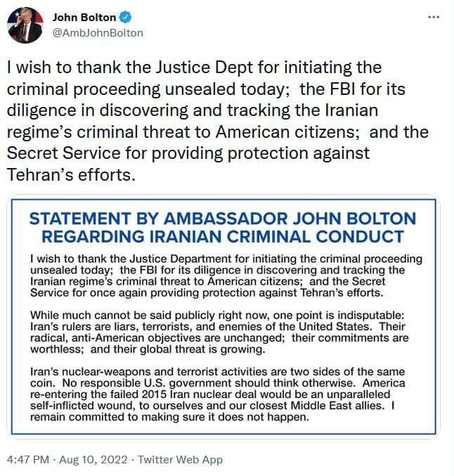The height and width of the screenshot is (476, 454).
Task: Click the statement headline 'Statement by Ambassador John Bolton'
Action: click(222, 219)
